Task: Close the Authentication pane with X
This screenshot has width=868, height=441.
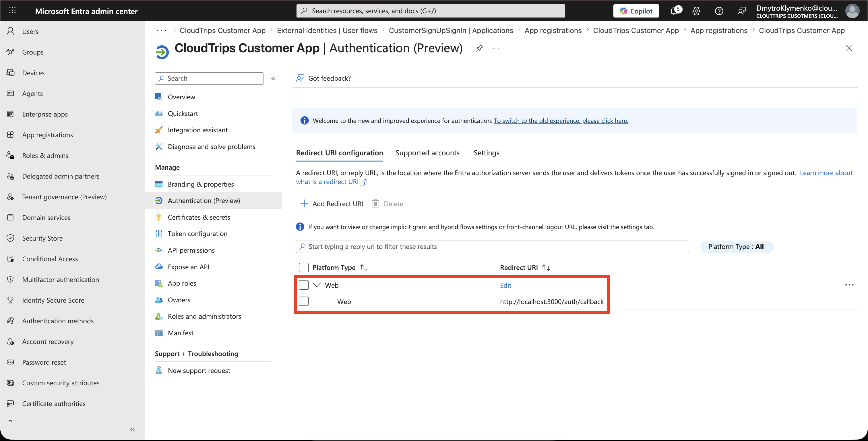Action: click(849, 48)
